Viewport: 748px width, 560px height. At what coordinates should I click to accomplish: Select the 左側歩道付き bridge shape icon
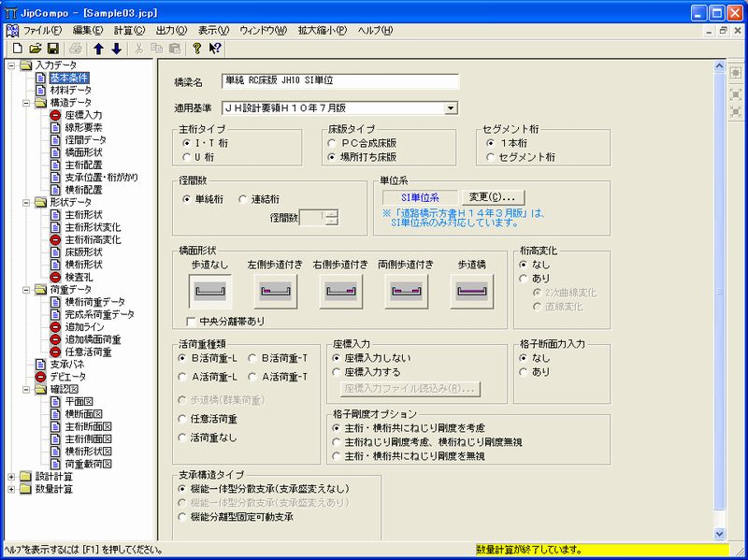[274, 292]
